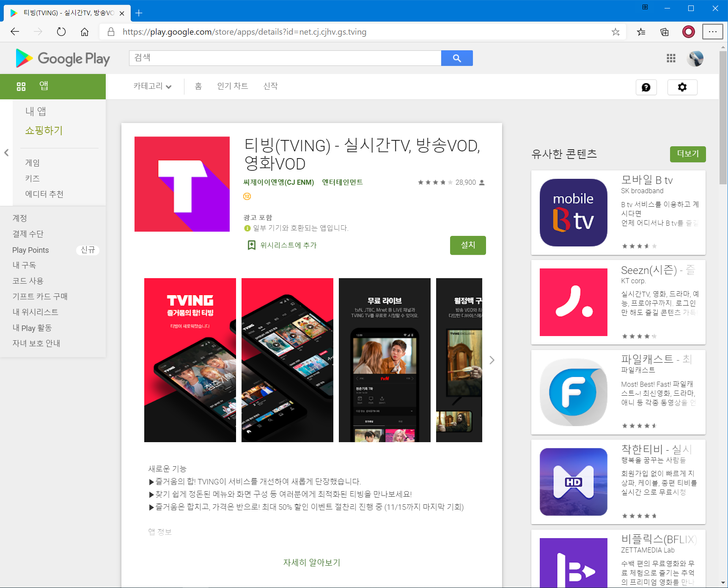Select 쇼핑하기 in sidebar
This screenshot has width=728, height=588.
(44, 130)
